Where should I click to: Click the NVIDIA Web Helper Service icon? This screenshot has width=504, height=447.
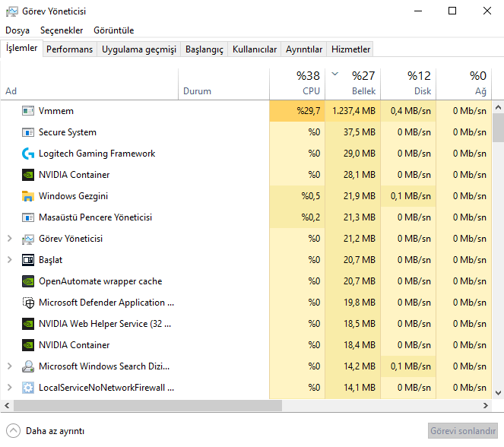point(28,324)
